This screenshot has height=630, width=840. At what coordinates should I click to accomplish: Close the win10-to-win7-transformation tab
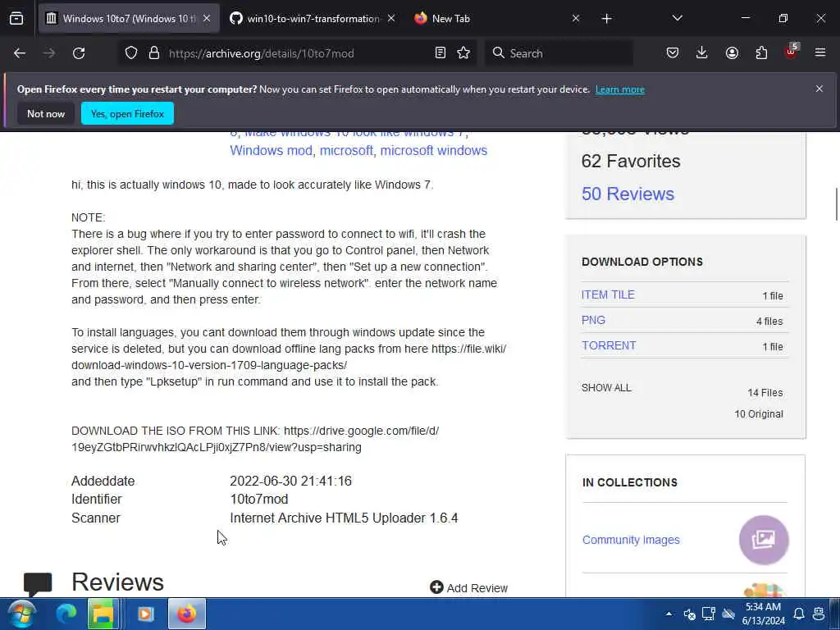click(391, 19)
